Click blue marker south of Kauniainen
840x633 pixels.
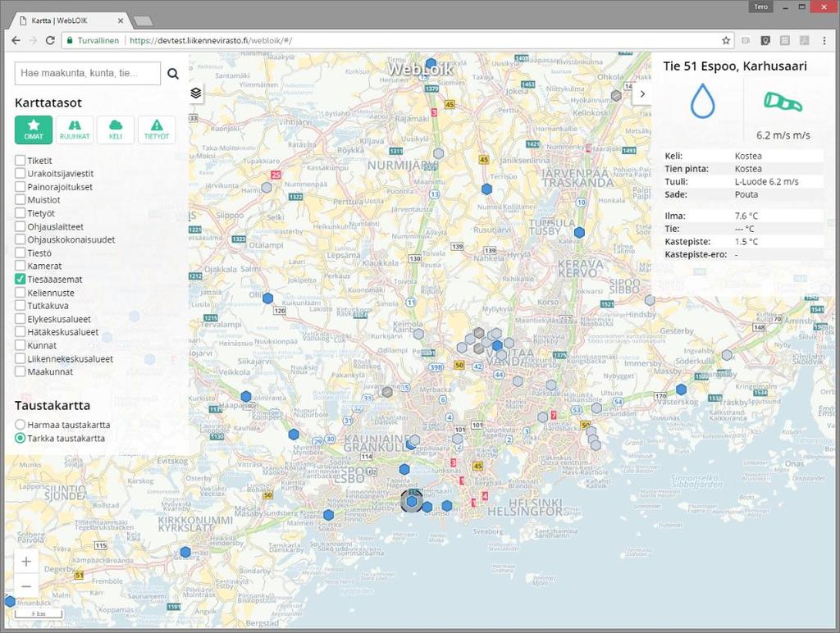click(404, 469)
